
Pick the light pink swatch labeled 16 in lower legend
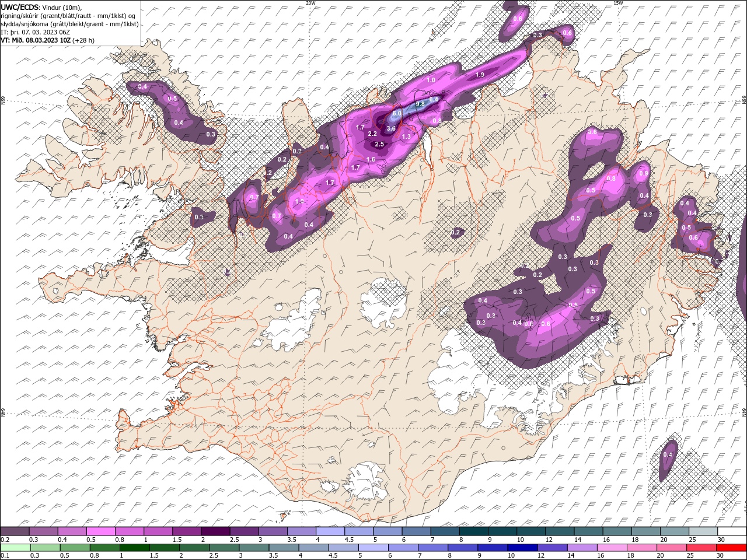[x=612, y=547]
